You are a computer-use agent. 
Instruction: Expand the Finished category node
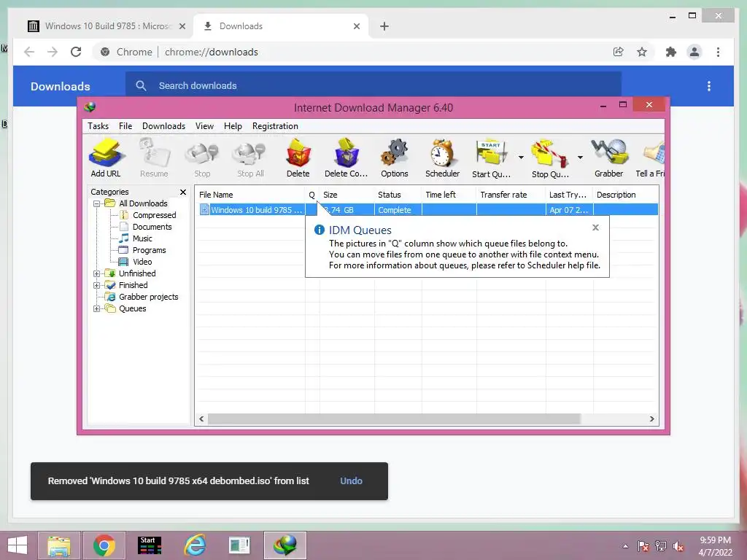(97, 286)
